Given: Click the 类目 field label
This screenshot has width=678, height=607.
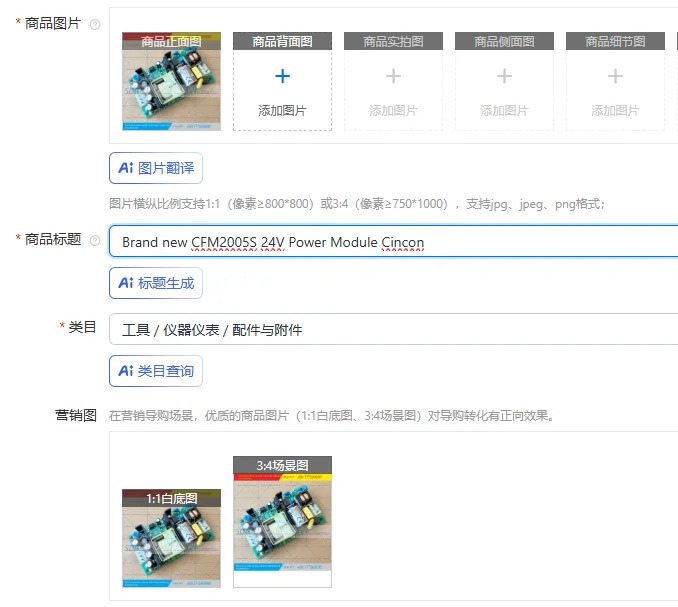Looking at the screenshot, I should pos(82,327).
